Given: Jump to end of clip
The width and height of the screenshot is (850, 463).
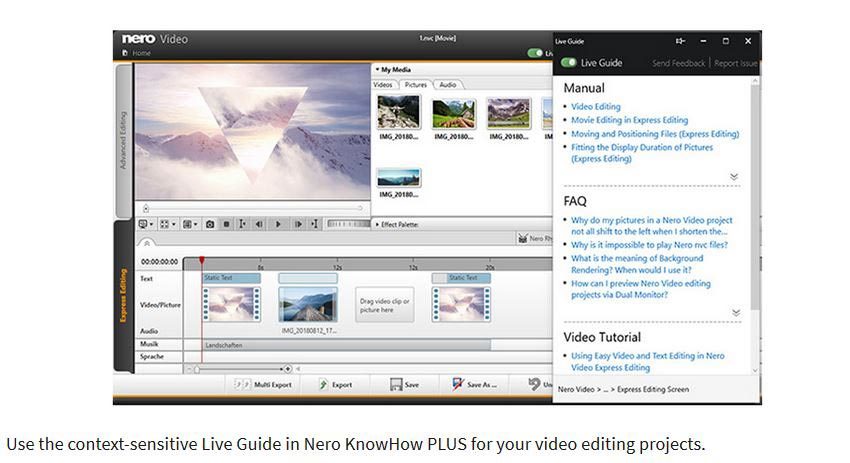Looking at the screenshot, I should coord(314,224).
